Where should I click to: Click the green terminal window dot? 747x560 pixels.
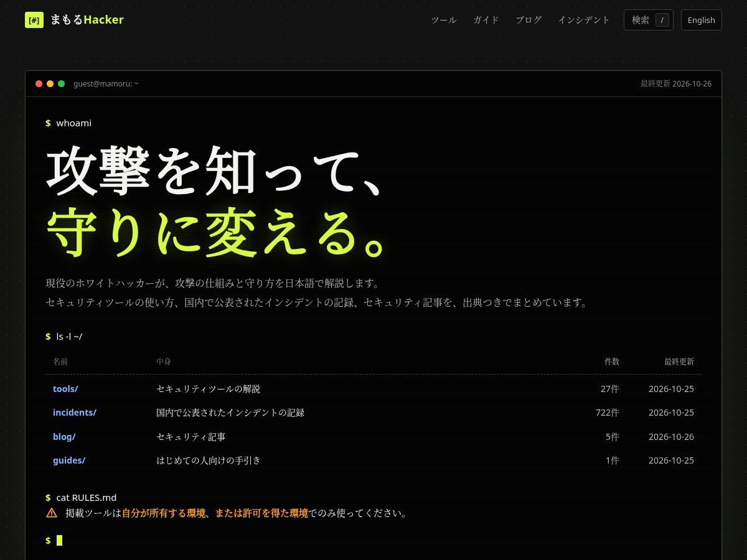61,83
